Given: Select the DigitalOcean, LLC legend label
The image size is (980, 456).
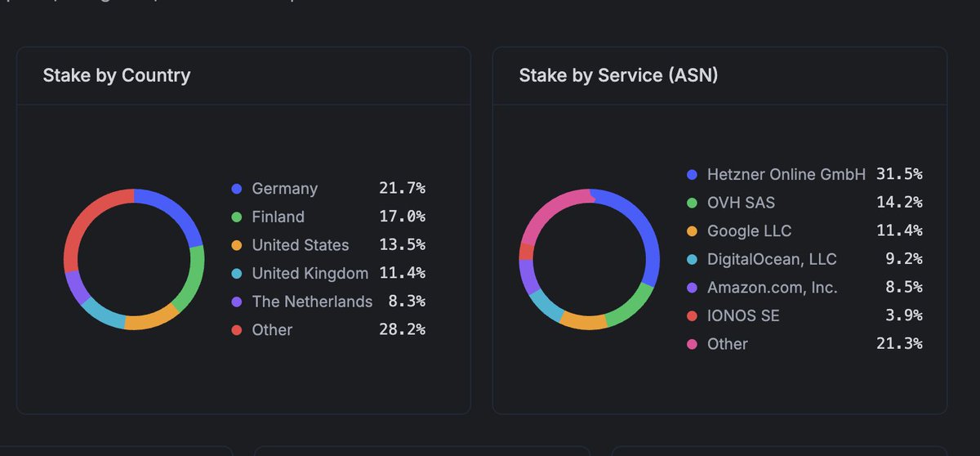Looking at the screenshot, I should [772, 260].
